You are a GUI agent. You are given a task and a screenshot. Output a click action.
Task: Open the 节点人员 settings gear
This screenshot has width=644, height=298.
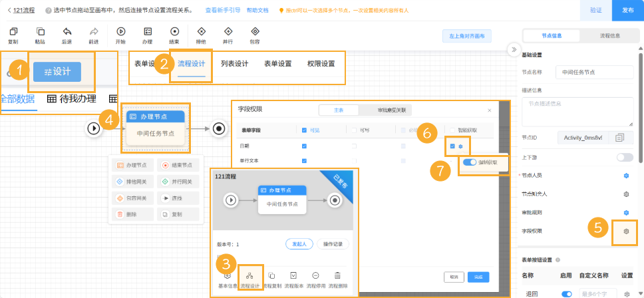pyautogui.click(x=626, y=175)
